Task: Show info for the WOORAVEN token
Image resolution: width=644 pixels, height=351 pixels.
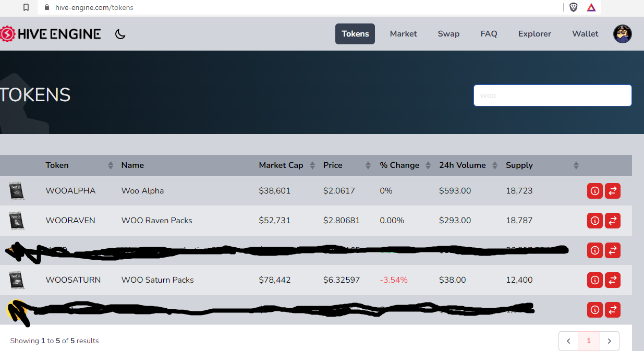Action: point(595,221)
